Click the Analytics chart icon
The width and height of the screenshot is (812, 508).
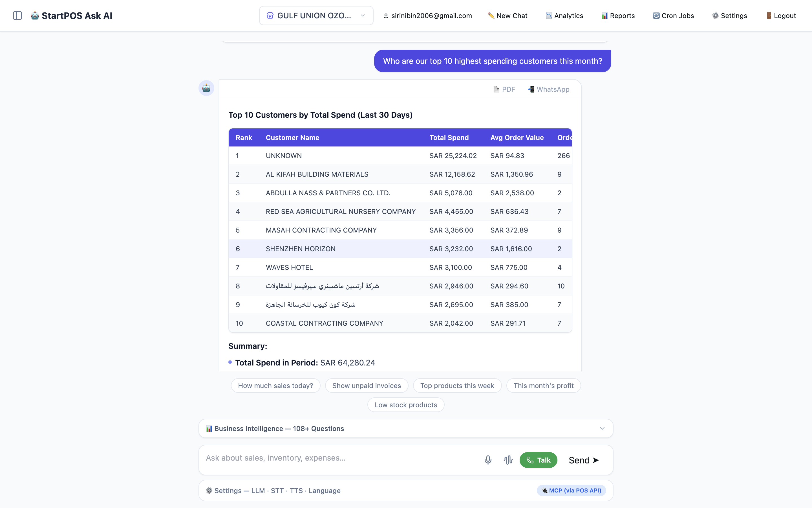[x=549, y=16]
